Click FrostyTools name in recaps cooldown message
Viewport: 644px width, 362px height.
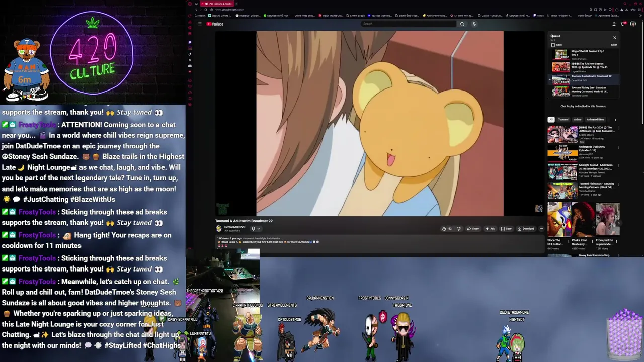pyautogui.click(x=37, y=235)
